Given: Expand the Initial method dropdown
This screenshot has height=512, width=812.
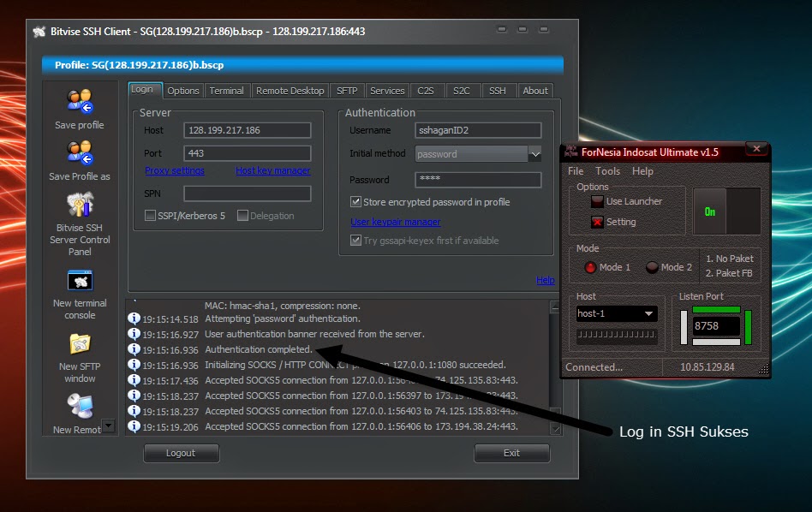Looking at the screenshot, I should click(x=535, y=154).
